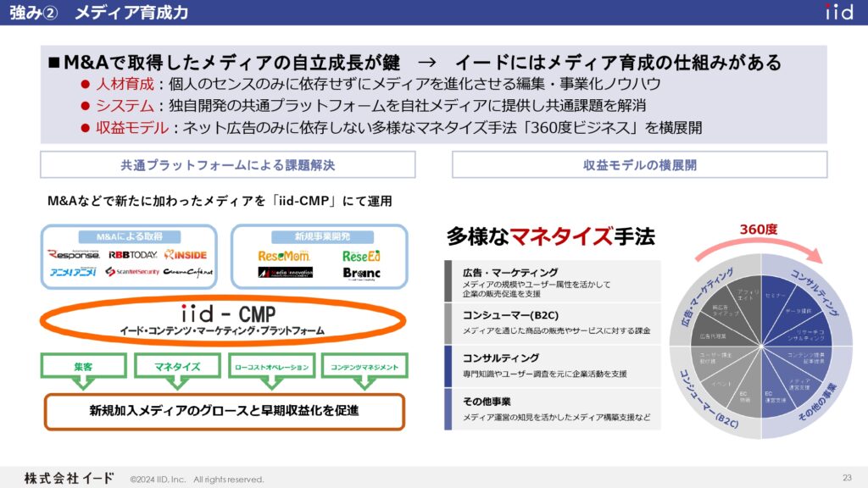Click the EC物販 pie segment
The image size is (868, 488).
744,396
